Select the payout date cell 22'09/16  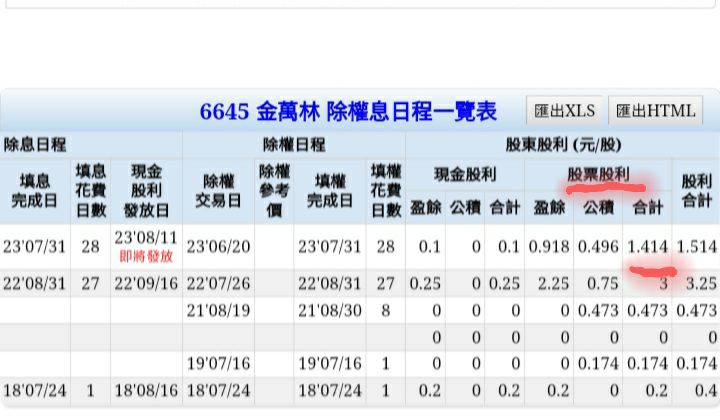point(146,284)
